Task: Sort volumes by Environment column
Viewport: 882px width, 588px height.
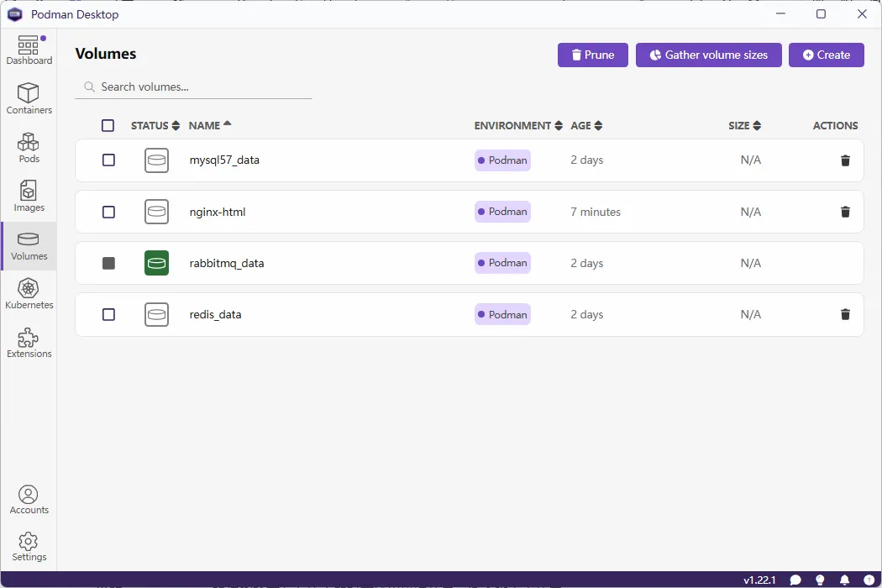Action: (517, 125)
